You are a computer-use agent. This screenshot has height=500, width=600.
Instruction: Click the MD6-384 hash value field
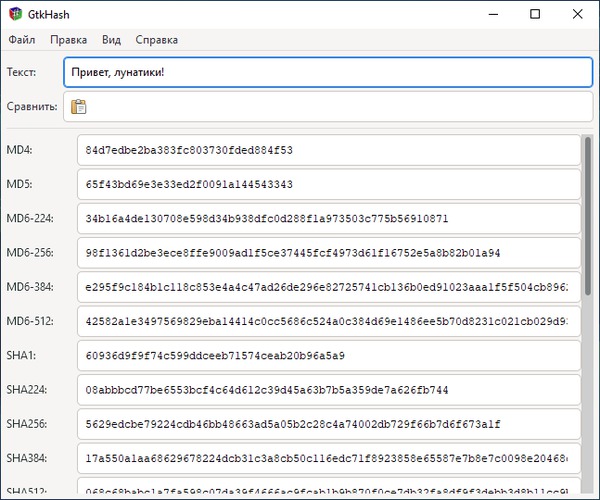(329, 287)
